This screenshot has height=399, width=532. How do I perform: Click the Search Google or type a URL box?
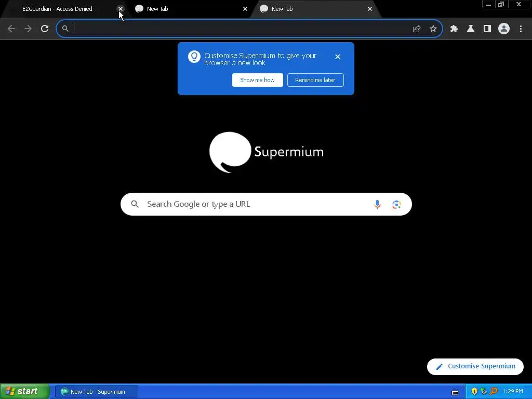coord(266,204)
